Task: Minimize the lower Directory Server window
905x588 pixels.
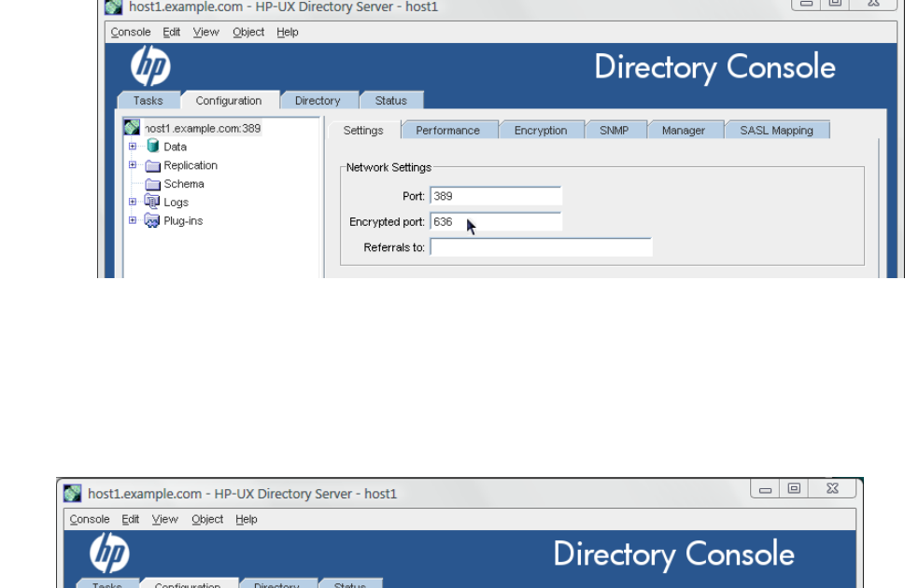Action: click(x=765, y=489)
